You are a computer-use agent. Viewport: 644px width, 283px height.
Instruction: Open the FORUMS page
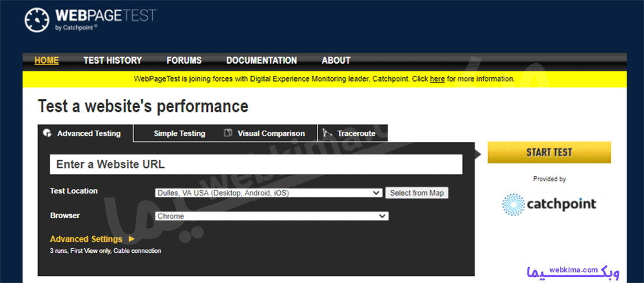(184, 60)
